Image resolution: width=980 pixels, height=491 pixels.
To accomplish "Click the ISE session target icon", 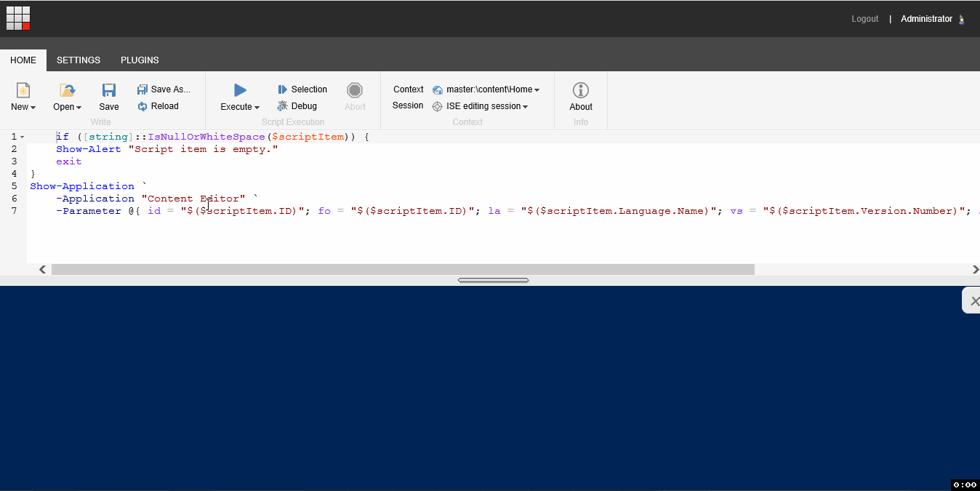I will 438,106.
